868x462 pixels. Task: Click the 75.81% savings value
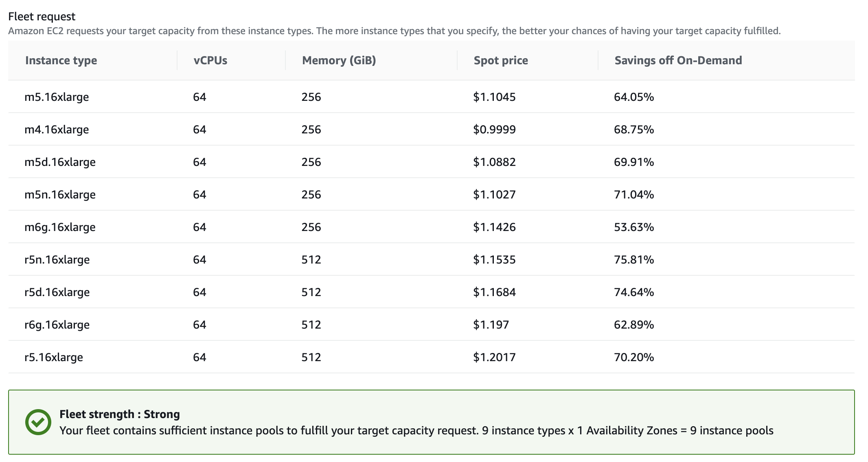(x=634, y=259)
